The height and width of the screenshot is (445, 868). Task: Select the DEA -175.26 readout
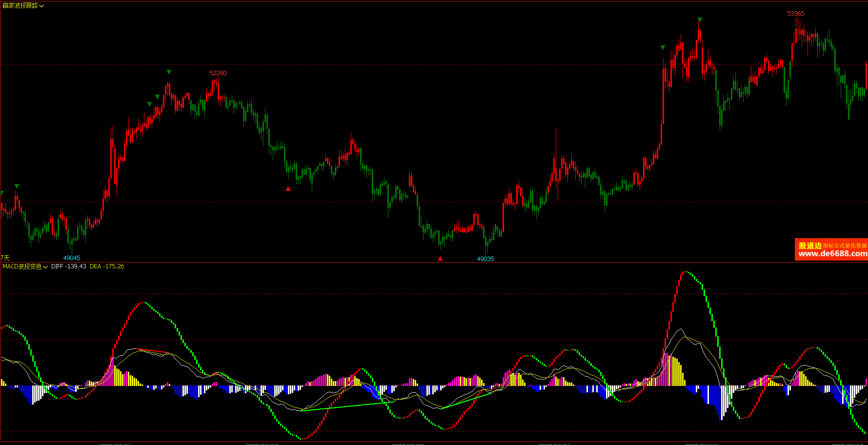tap(107, 266)
